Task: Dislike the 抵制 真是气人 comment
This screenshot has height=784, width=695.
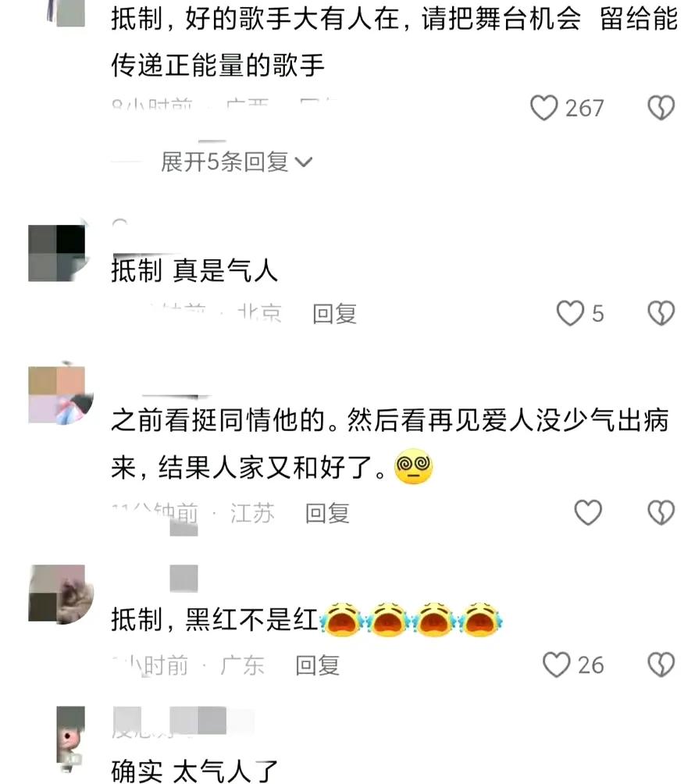Action: 661,313
